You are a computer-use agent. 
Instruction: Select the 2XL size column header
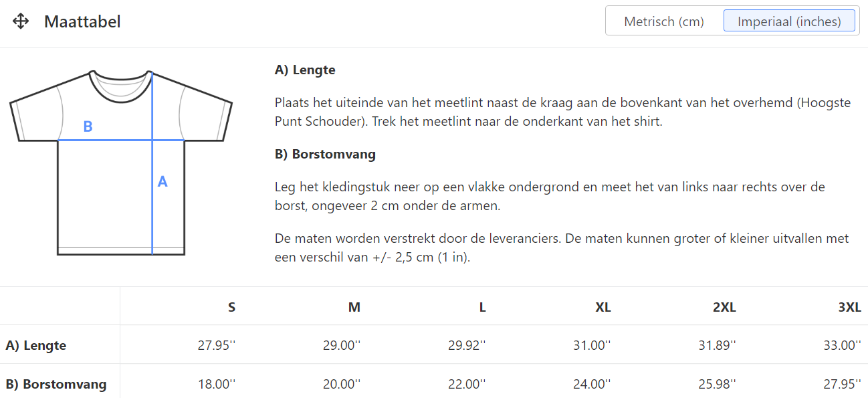(724, 307)
